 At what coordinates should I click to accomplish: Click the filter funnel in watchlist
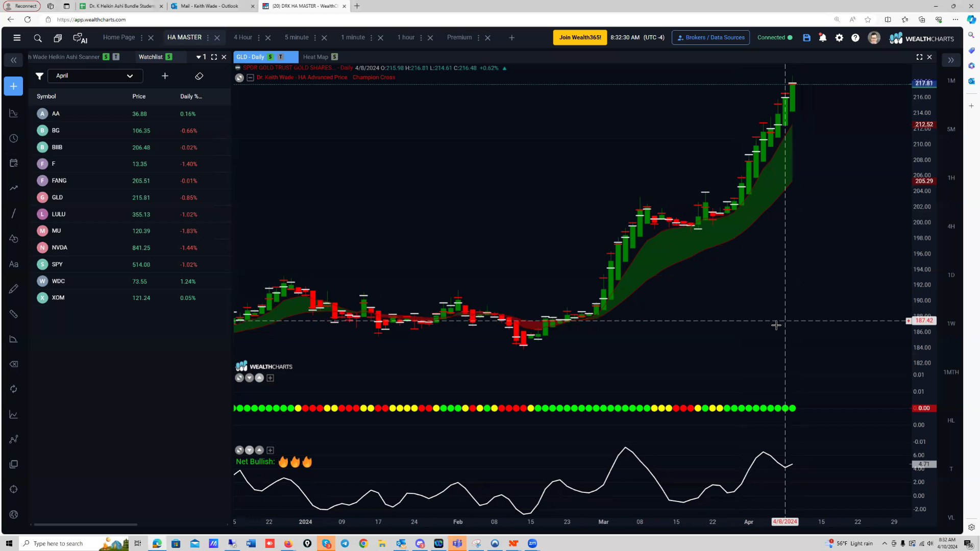click(39, 76)
